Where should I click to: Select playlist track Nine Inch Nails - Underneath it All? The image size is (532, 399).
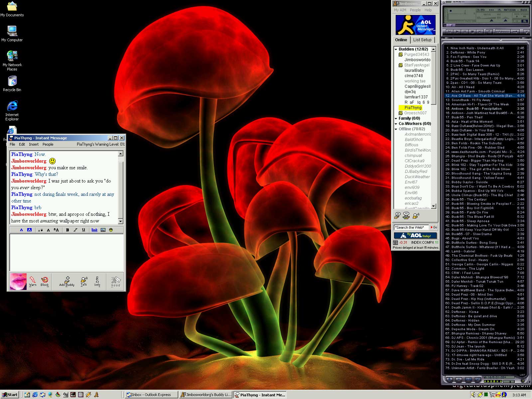coord(485,48)
